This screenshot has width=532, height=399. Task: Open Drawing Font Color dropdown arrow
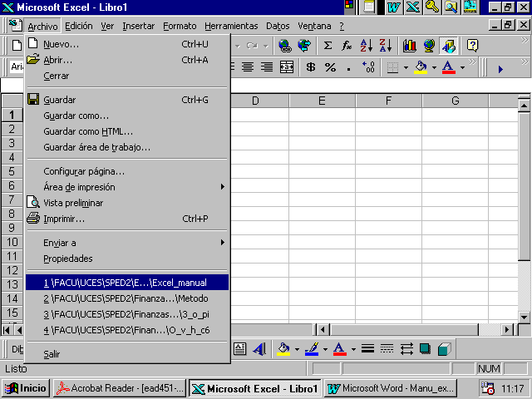353,349
